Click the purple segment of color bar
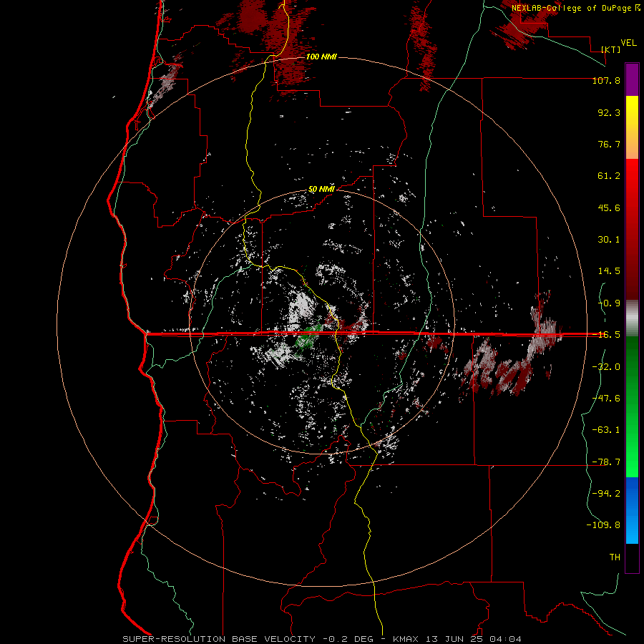This screenshot has height=644, width=644. [632, 79]
